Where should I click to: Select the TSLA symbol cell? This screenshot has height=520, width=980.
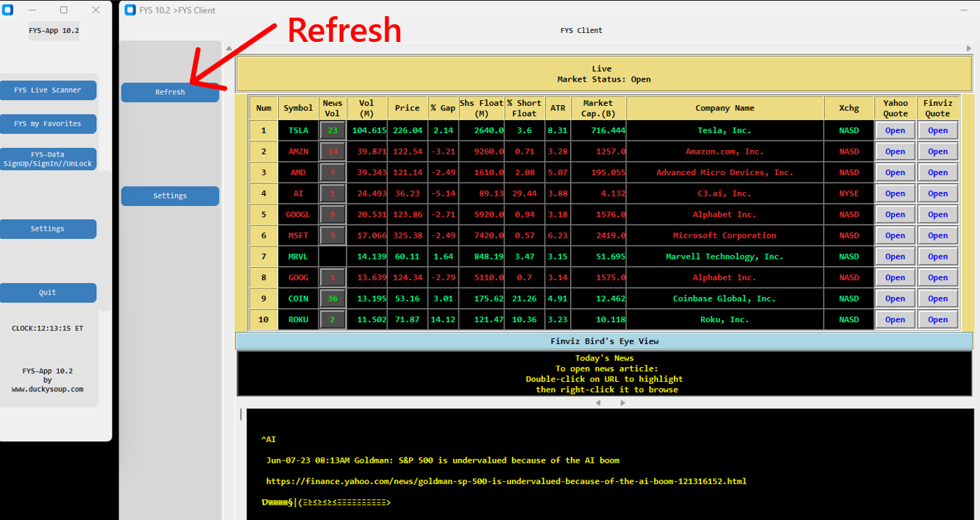coord(298,130)
